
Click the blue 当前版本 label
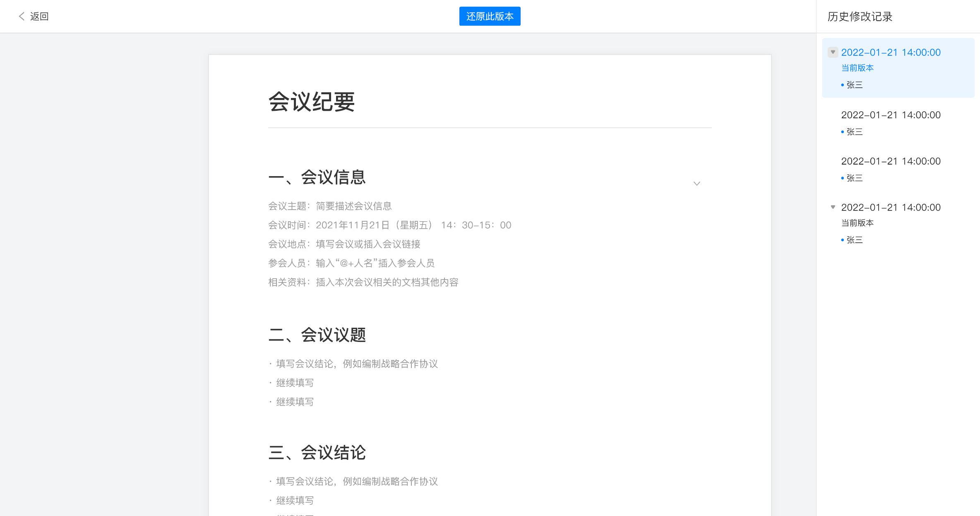pyautogui.click(x=857, y=68)
